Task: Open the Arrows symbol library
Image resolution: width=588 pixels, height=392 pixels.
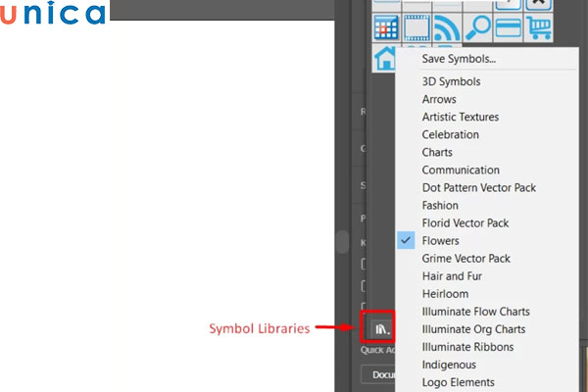Action: (439, 100)
